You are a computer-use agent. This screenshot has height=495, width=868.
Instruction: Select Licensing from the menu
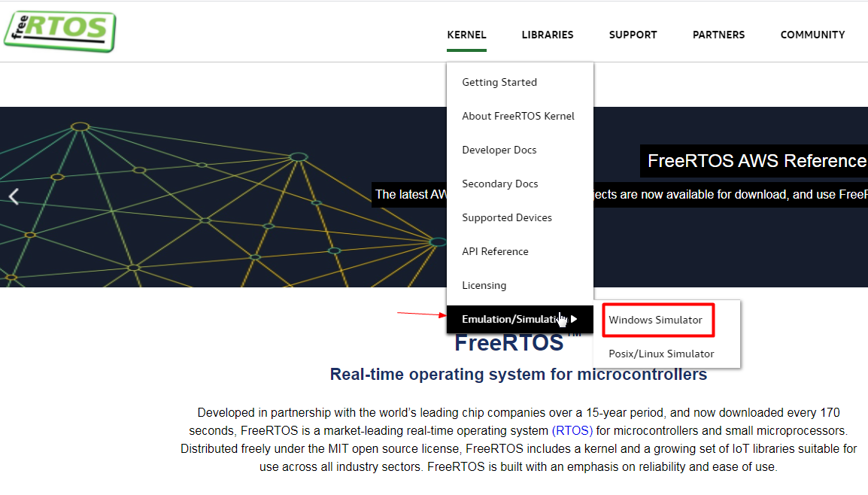[484, 285]
